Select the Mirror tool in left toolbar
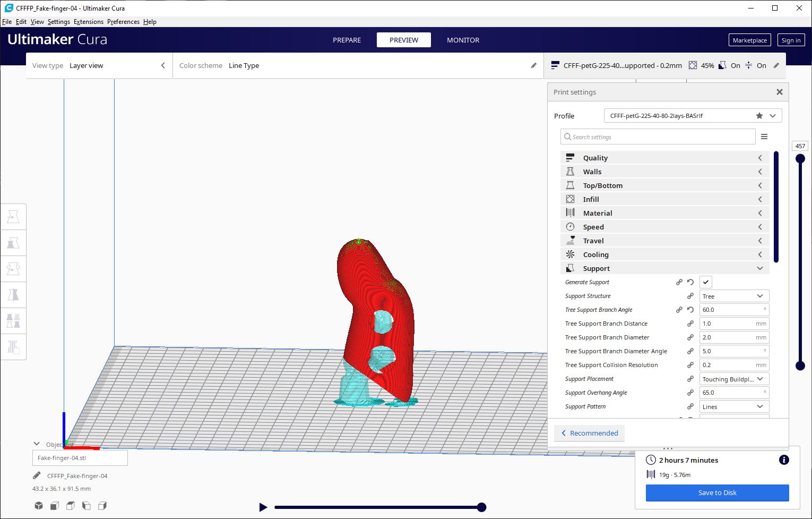Image resolution: width=812 pixels, height=519 pixels. tap(13, 294)
